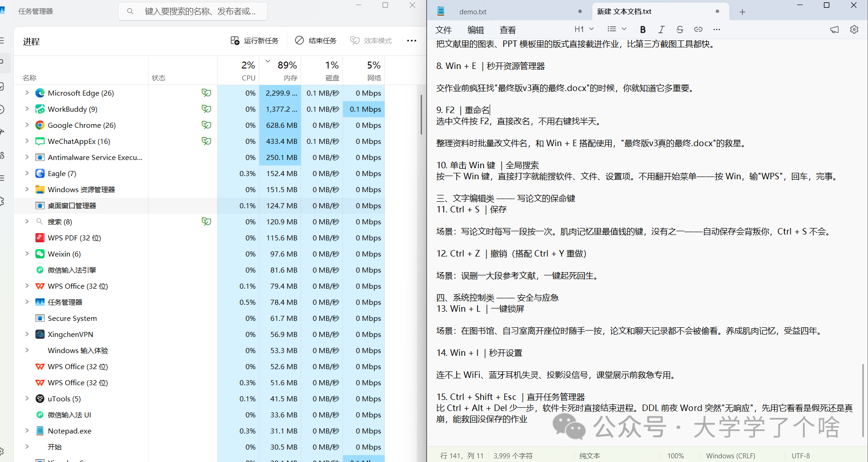Screen dimensions: 868x462
Task: Expand the Microsoft Edge process group
Action: pos(27,93)
